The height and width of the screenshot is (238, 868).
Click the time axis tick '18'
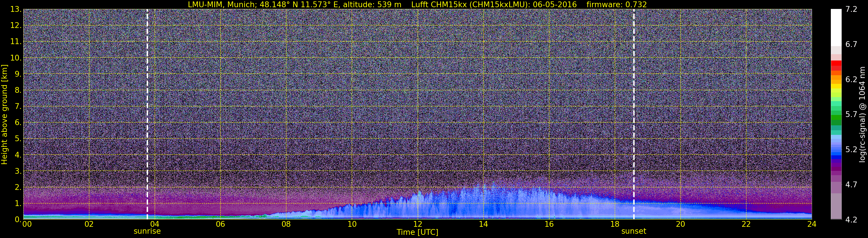click(614, 224)
